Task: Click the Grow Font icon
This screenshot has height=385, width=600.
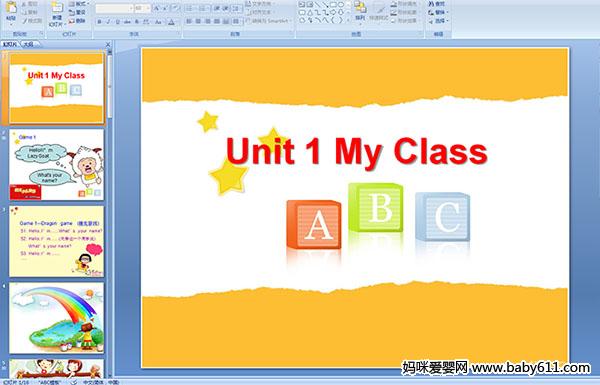Action: pyautogui.click(x=157, y=8)
